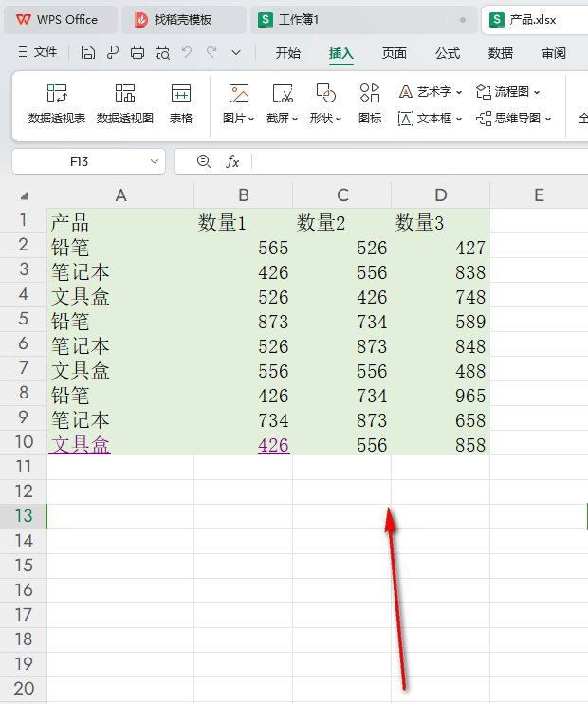Viewport: 588px width, 704px height.
Task: Select the 产品.xlsx document tab
Action: [535, 20]
